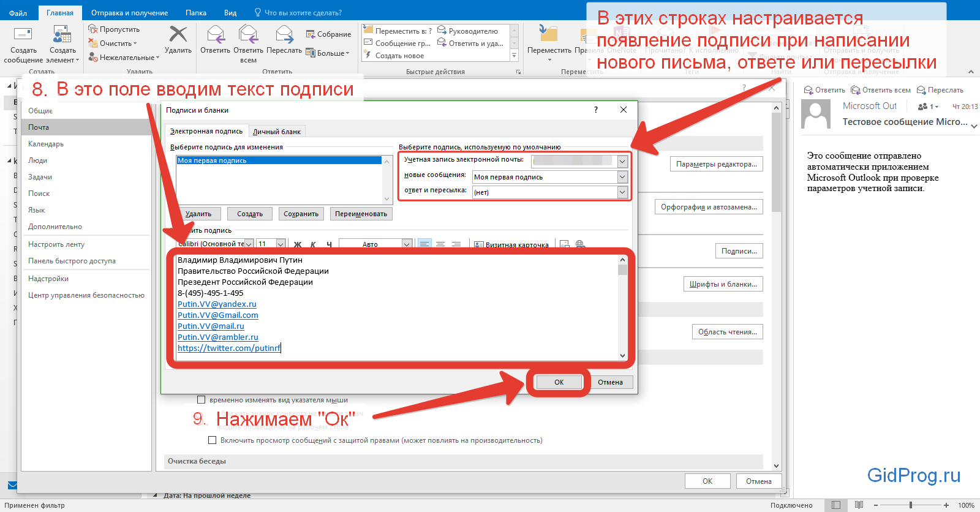Click the Удалить X icon in ribbon

[178, 34]
